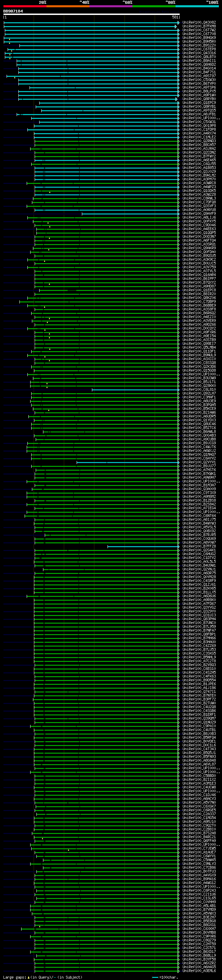Image resolution: width=222 pixels, height=980 pixels.
Task: Click the UniRef100_C7DBP9 entry
Action: point(199,302)
